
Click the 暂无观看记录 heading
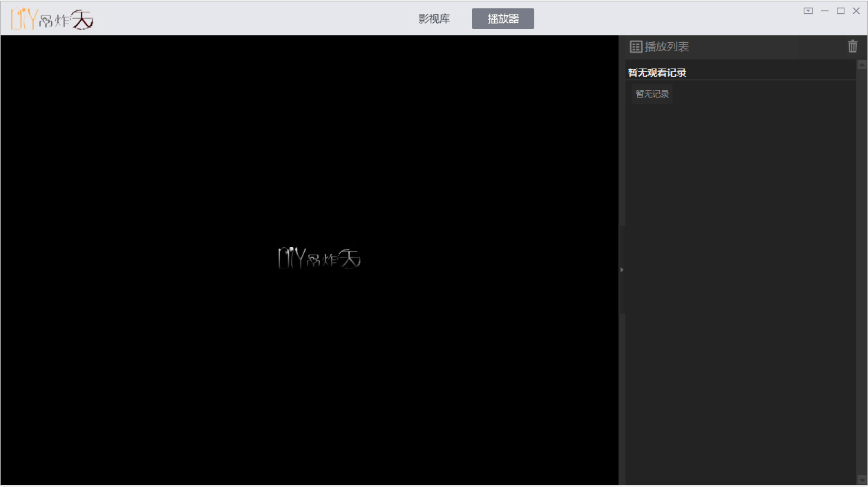(x=657, y=73)
